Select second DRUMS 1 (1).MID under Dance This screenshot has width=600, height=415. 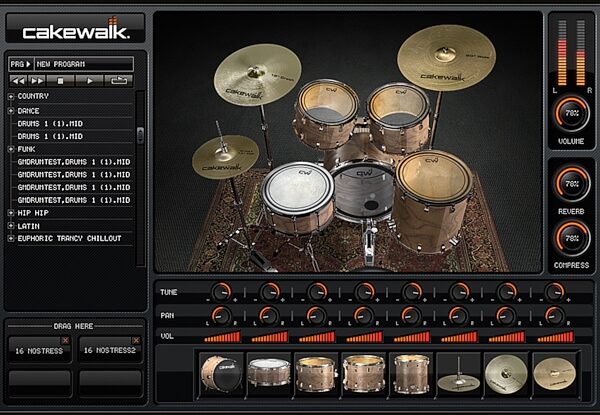coord(50,137)
